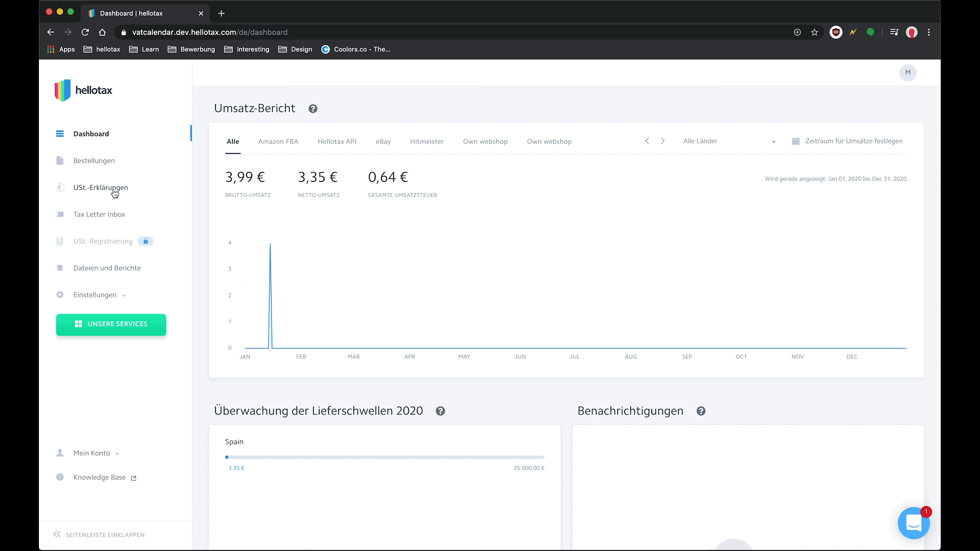The height and width of the screenshot is (551, 980).
Task: Click the January spike in the chart
Action: (270, 295)
